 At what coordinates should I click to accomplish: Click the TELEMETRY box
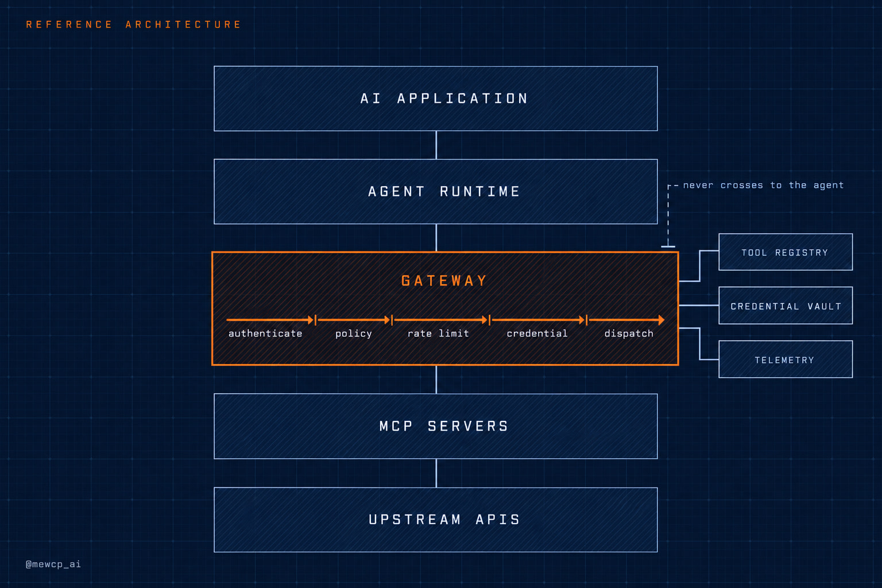tap(786, 359)
